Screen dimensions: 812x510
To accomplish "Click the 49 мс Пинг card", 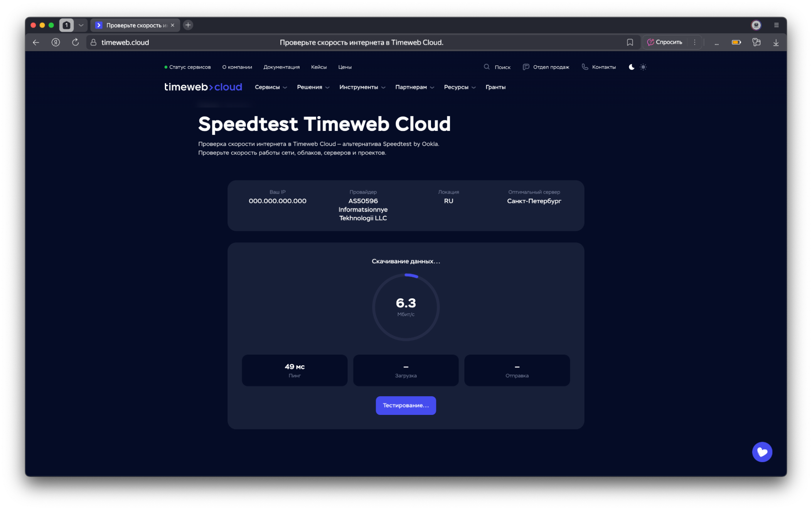I will click(x=294, y=370).
